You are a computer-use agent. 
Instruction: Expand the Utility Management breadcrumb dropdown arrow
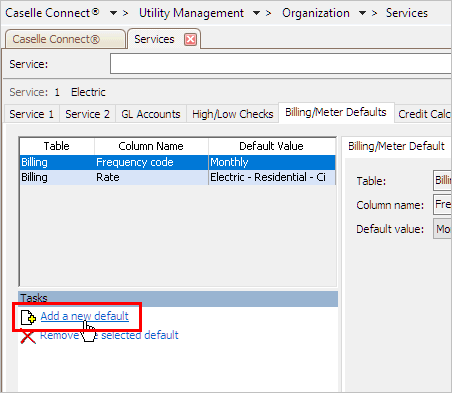click(256, 13)
